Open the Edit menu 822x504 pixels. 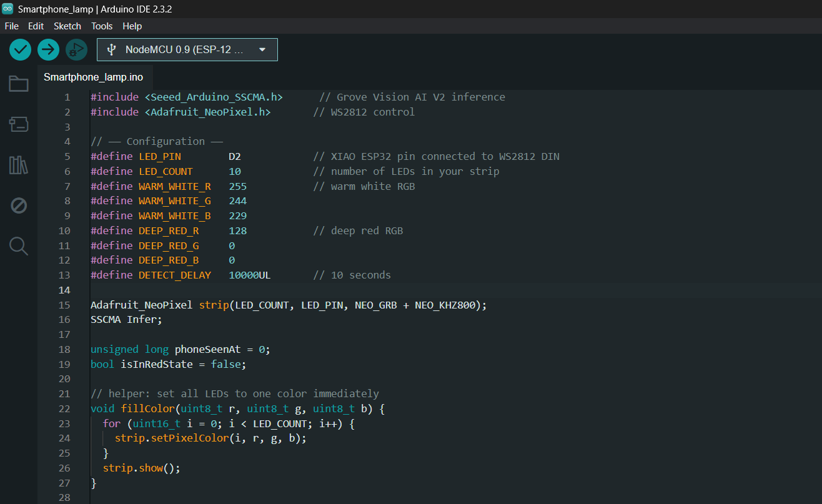[36, 26]
